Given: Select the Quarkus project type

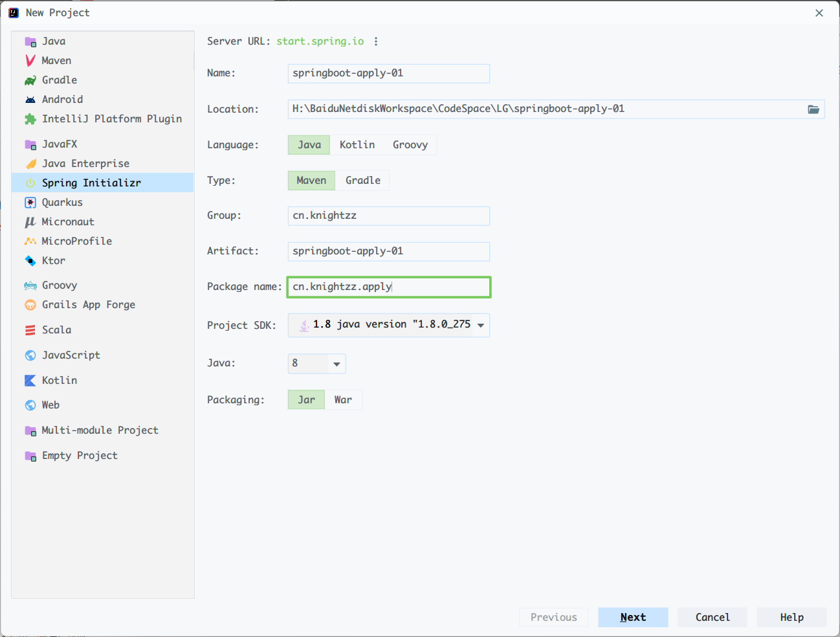Looking at the screenshot, I should pos(102,203).
